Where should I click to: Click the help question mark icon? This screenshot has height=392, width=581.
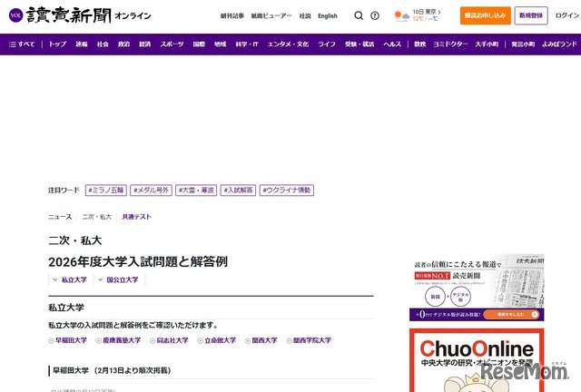(x=375, y=15)
